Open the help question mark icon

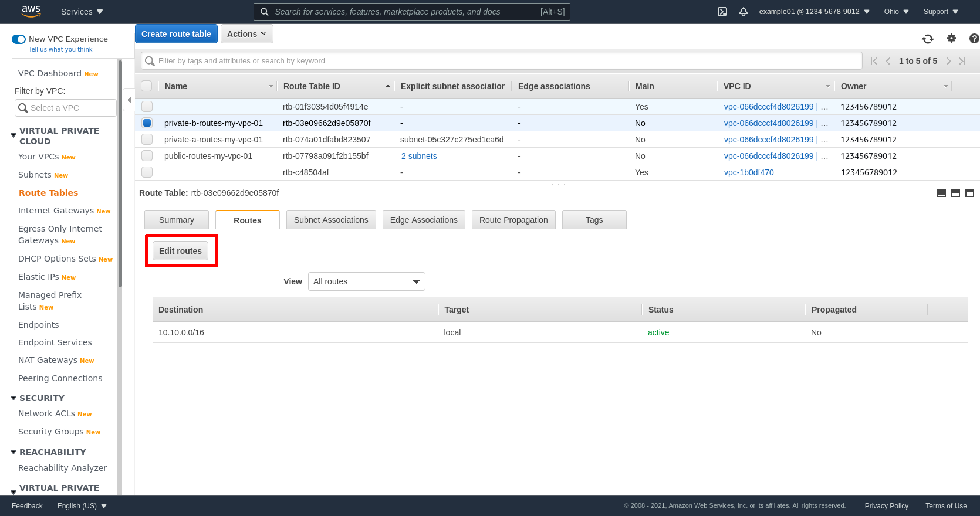pos(974,38)
